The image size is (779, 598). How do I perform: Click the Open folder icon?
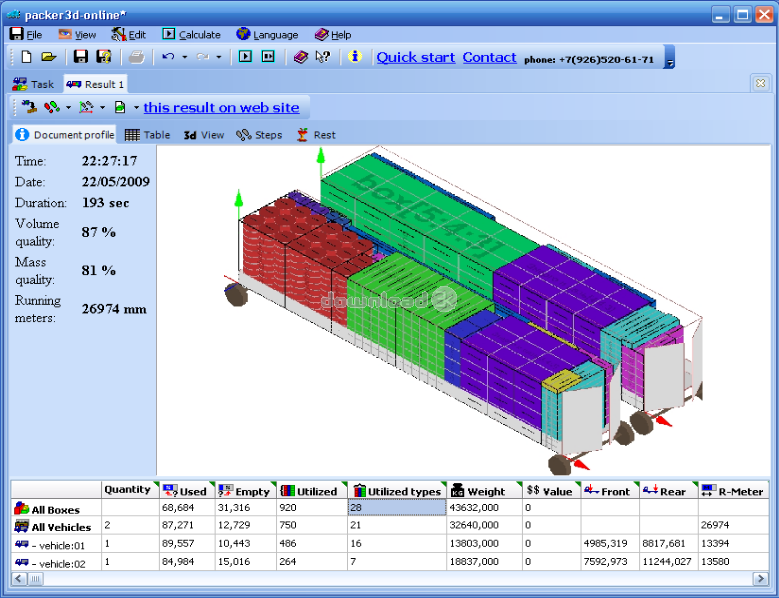coord(48,57)
